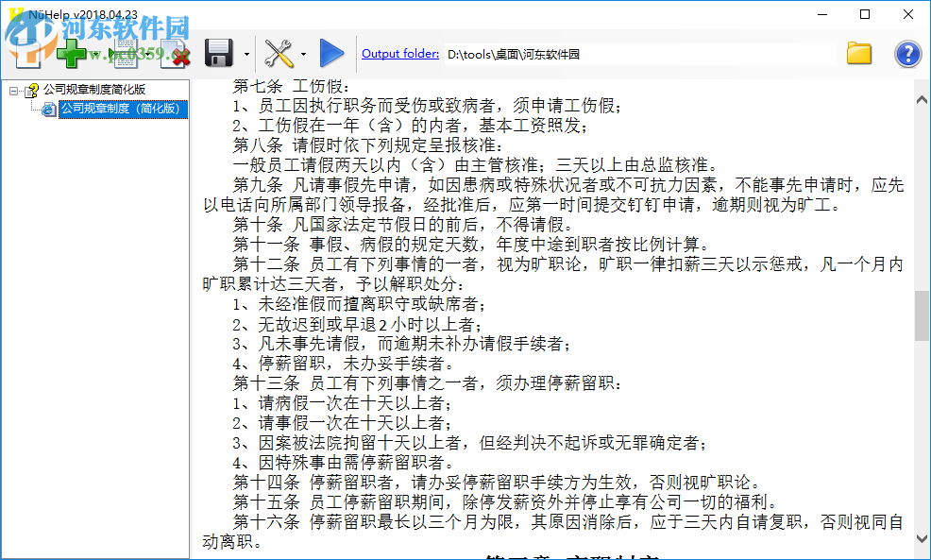Click the line 第十条 凡国家法定节假日的前后
This screenshot has height=560, width=931.
point(402,225)
